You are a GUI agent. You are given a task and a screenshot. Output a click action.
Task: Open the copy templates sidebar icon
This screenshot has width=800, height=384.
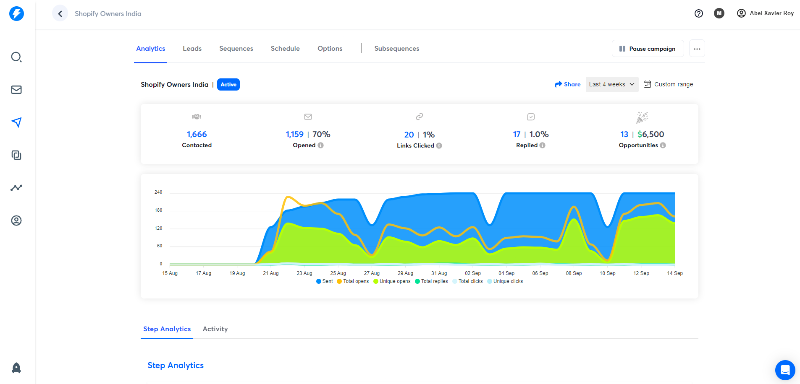pos(16,155)
